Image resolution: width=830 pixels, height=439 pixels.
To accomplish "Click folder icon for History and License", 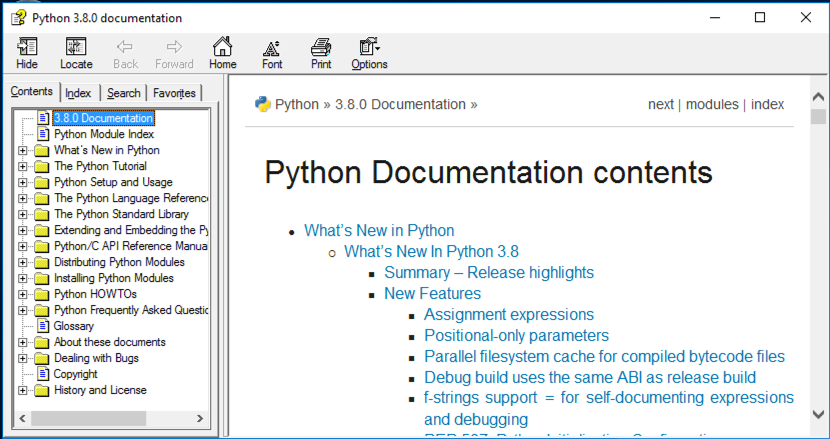I will (x=41, y=390).
